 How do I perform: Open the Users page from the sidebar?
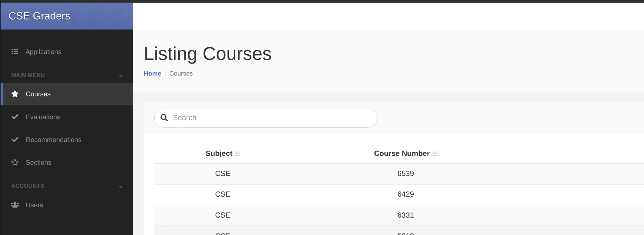[34, 205]
